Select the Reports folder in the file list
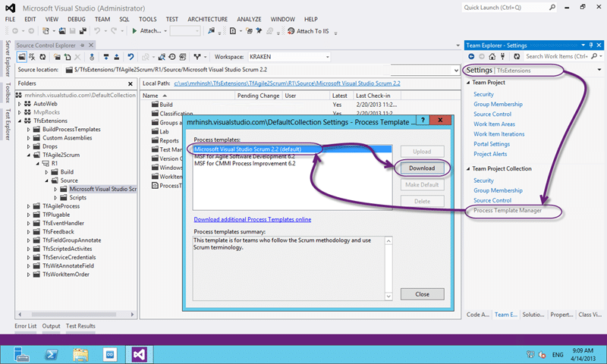The image size is (607, 364). tap(169, 141)
